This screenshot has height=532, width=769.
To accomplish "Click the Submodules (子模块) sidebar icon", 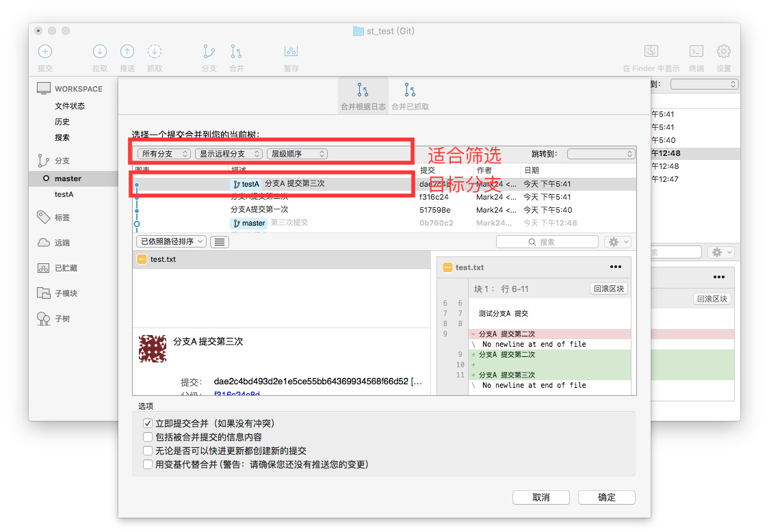I will pos(44,293).
